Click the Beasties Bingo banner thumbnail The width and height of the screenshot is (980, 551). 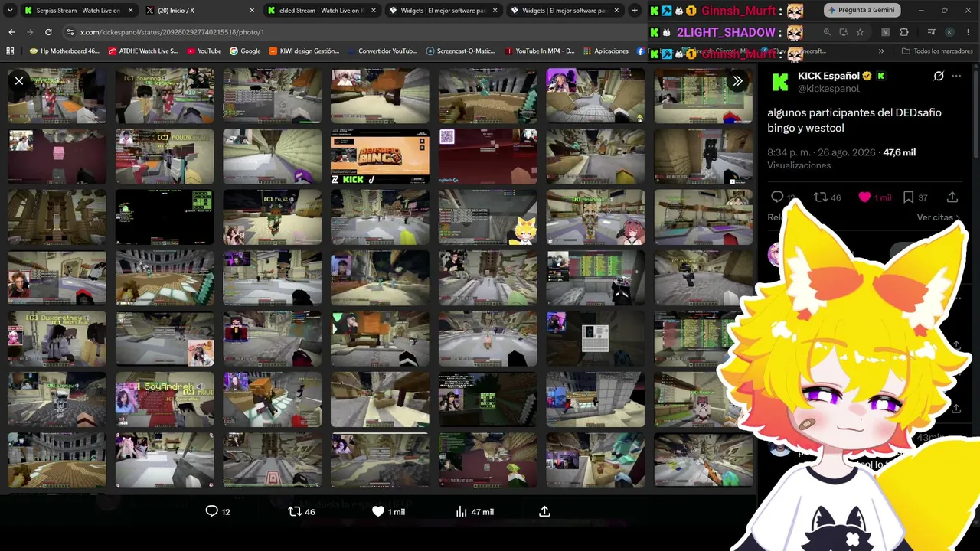tap(380, 156)
